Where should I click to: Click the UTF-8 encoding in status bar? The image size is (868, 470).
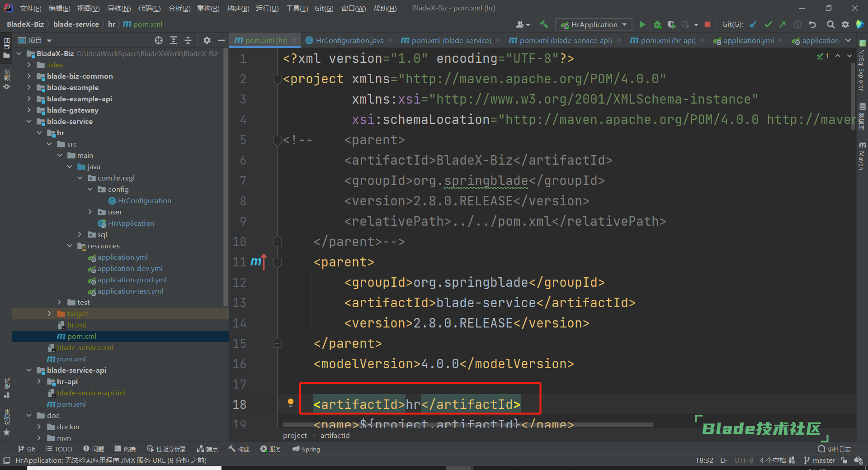click(744, 460)
